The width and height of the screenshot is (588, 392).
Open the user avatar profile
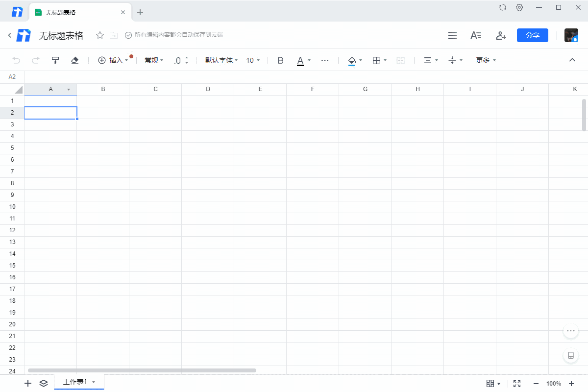571,35
